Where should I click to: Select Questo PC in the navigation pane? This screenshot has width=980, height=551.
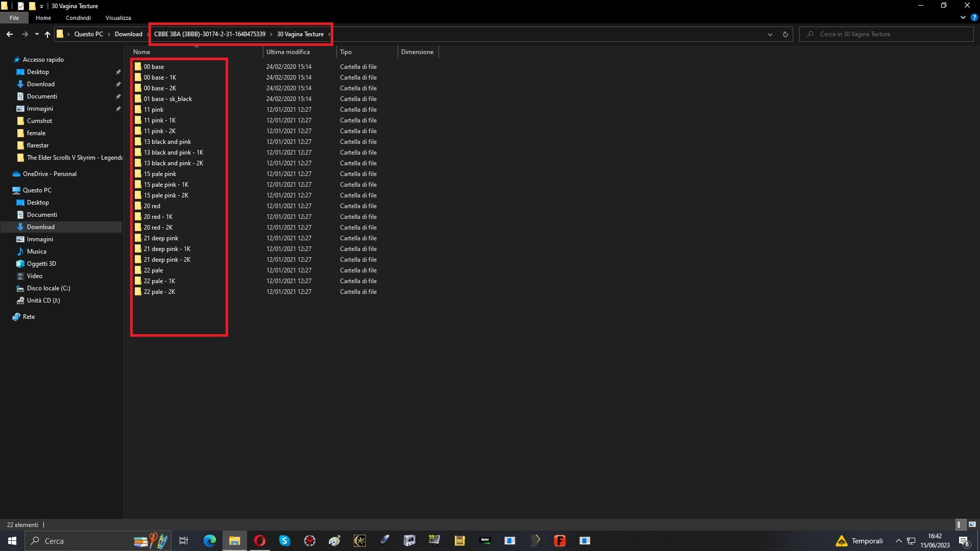click(x=37, y=190)
